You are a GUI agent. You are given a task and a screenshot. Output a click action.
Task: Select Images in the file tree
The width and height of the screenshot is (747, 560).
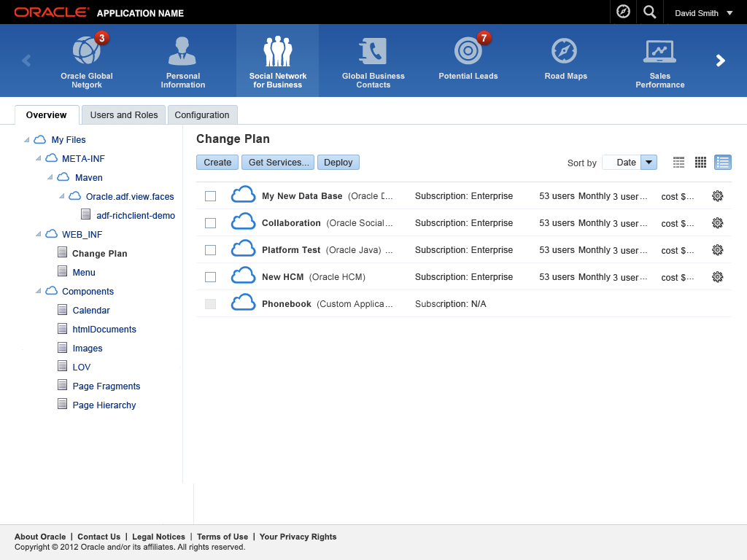click(88, 348)
